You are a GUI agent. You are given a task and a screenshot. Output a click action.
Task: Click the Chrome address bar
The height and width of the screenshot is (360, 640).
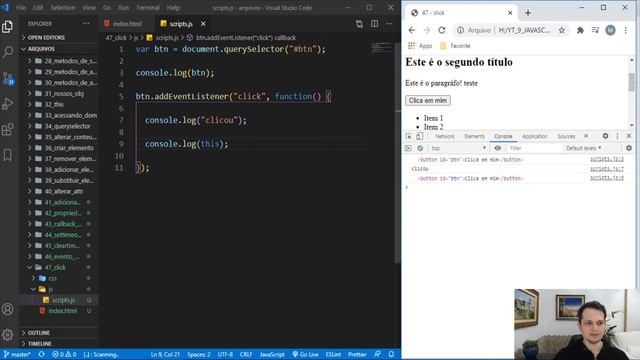pyautogui.click(x=512, y=30)
